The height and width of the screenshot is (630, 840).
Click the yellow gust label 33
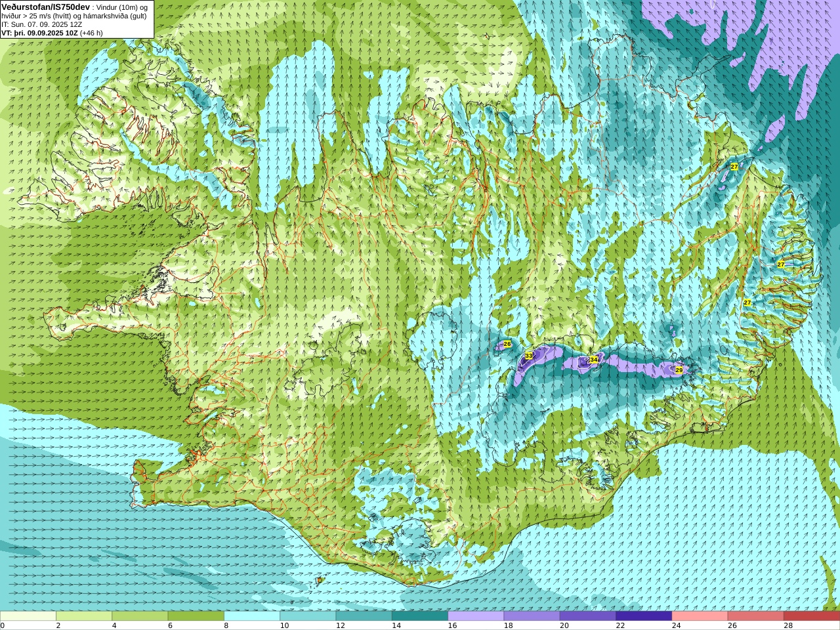tap(529, 356)
